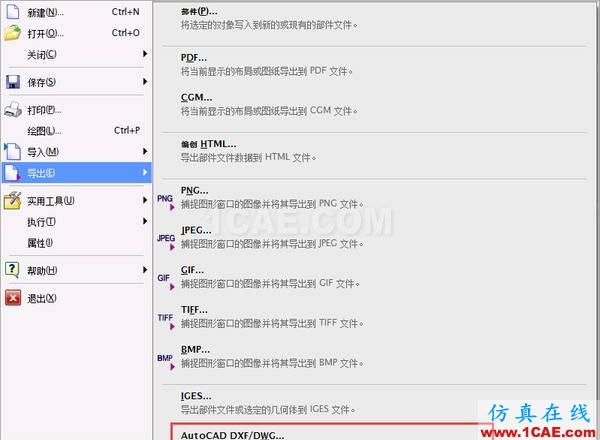Open the Execute (执行) menu entry
The image size is (600, 440).
point(76,222)
